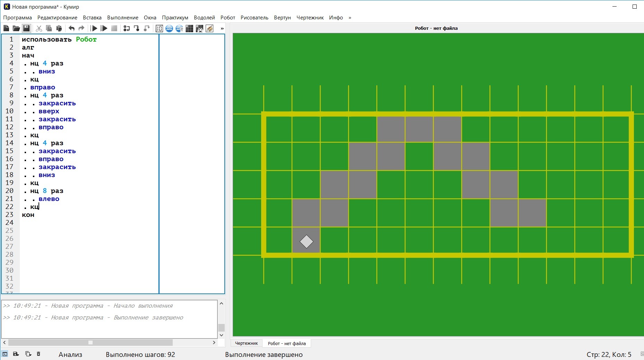
Task: Toggle the console panel icon in status bar
Action: tap(5, 354)
